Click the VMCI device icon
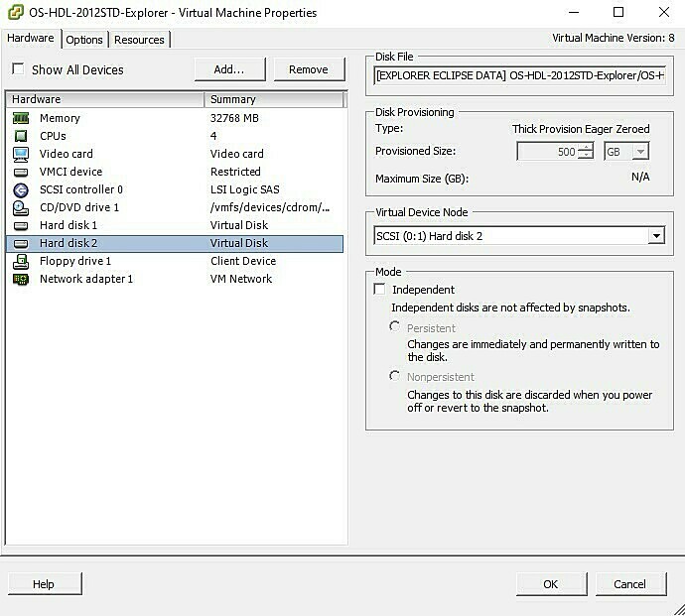This screenshot has width=685, height=616. point(21,172)
